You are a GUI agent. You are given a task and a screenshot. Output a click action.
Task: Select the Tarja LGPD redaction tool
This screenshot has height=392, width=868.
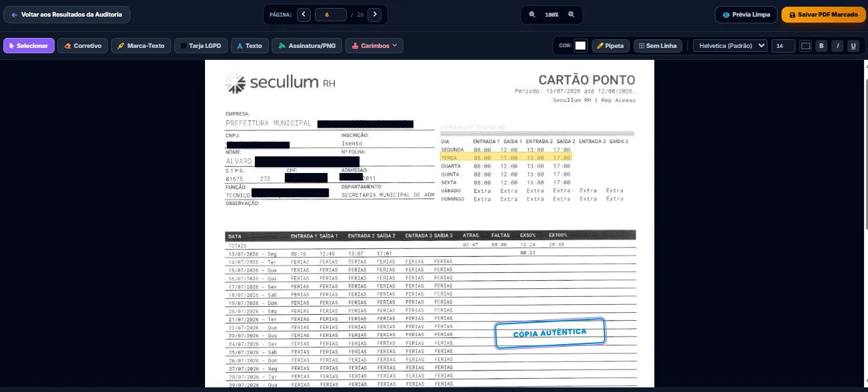pos(200,46)
